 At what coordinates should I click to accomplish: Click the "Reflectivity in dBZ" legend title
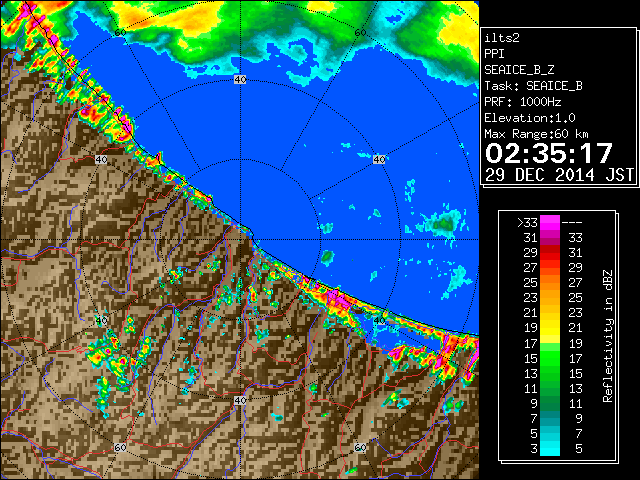(x=608, y=336)
